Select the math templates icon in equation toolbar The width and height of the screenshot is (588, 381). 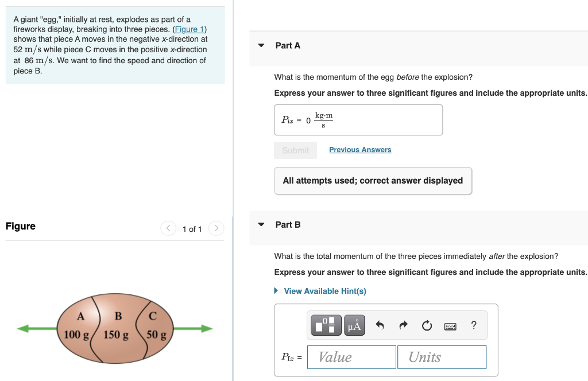click(325, 325)
